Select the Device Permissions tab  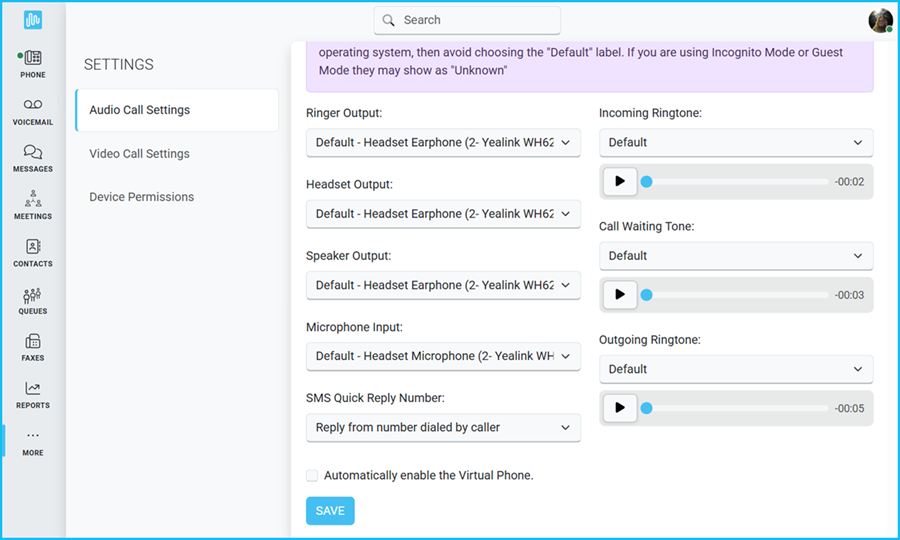141,197
